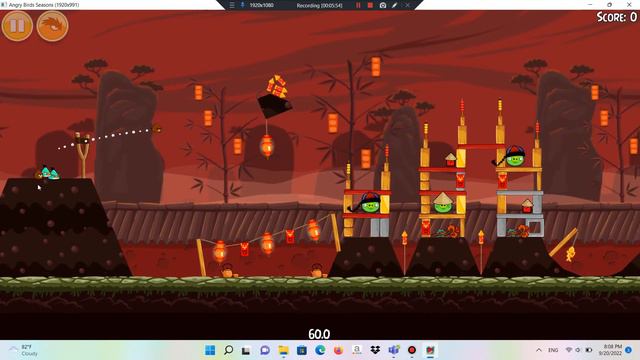This screenshot has height=360, width=640.
Task: Open the battery status tray icon
Action: [589, 350]
